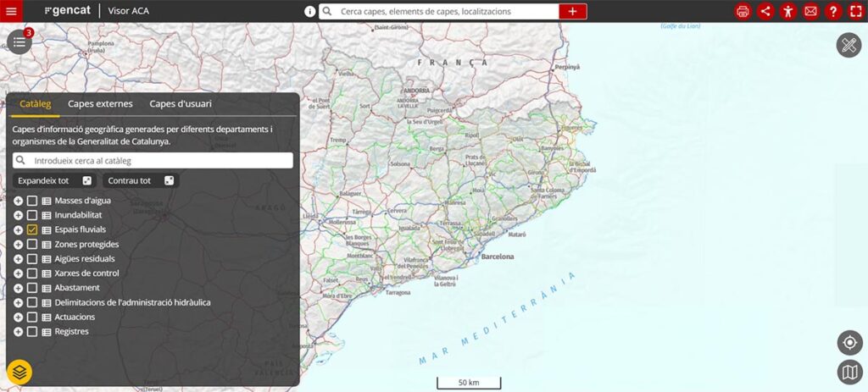Click the table icon next to Espais fluvials
This screenshot has width=868, height=392.
[x=47, y=230]
